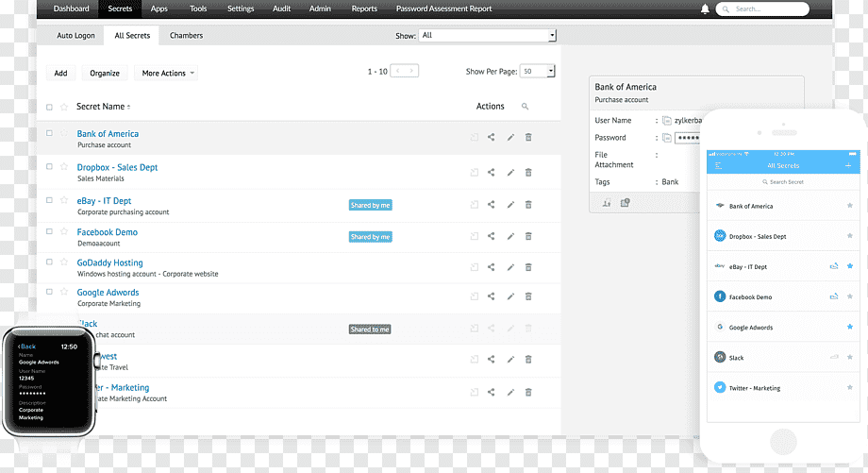Edit the Dropbox - Sales Dept secret
Viewport: 868px width, 473px height.
click(510, 172)
